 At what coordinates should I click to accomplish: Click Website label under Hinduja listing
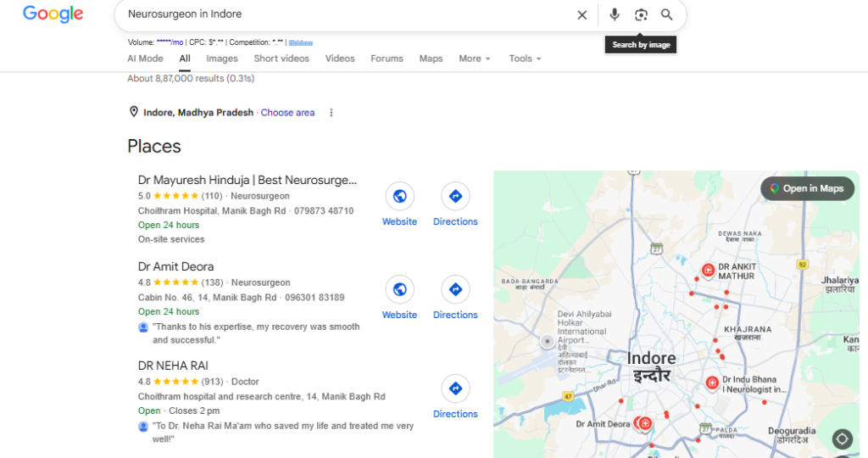point(400,221)
